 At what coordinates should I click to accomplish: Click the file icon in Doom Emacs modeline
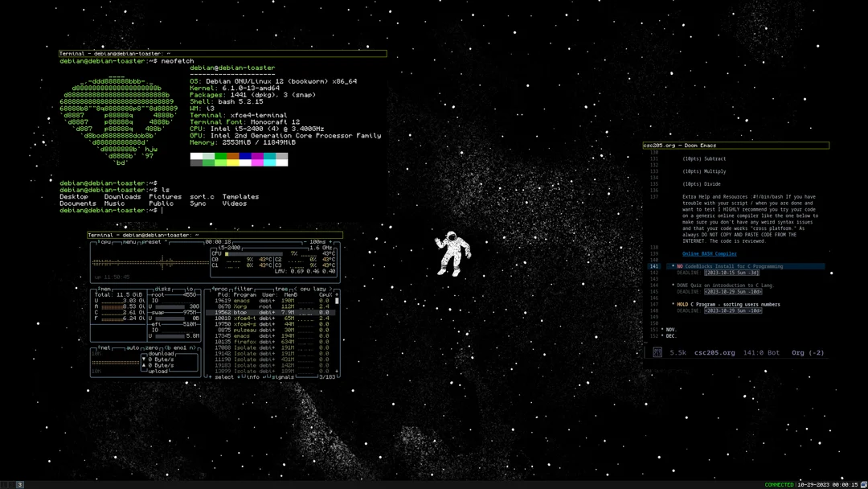(657, 351)
